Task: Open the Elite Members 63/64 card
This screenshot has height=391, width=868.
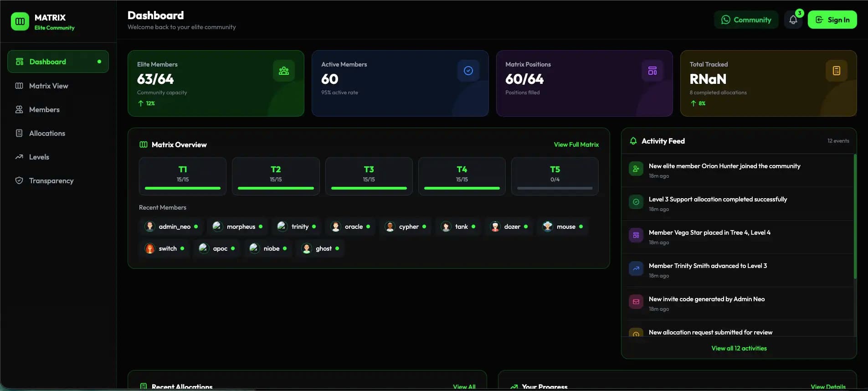Action: click(x=216, y=83)
